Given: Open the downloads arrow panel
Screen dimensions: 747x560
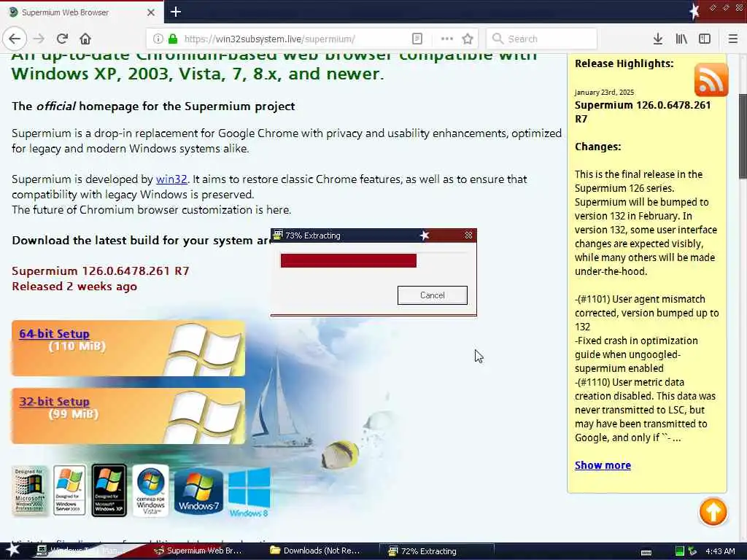Looking at the screenshot, I should 658,39.
